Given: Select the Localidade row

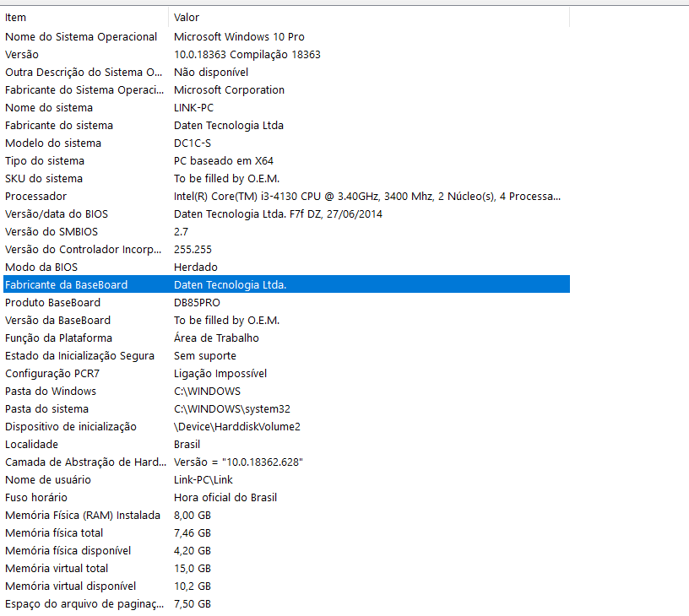Looking at the screenshot, I should pyautogui.click(x=286, y=445).
